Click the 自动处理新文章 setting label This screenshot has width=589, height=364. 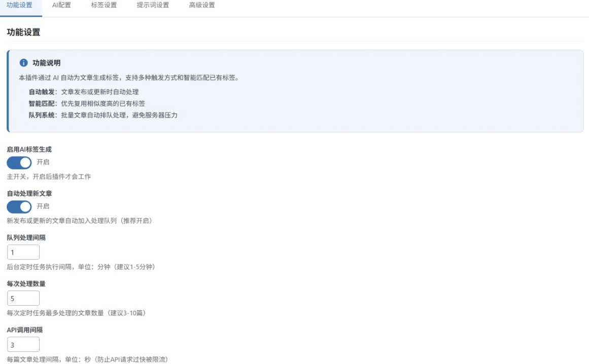pos(29,194)
